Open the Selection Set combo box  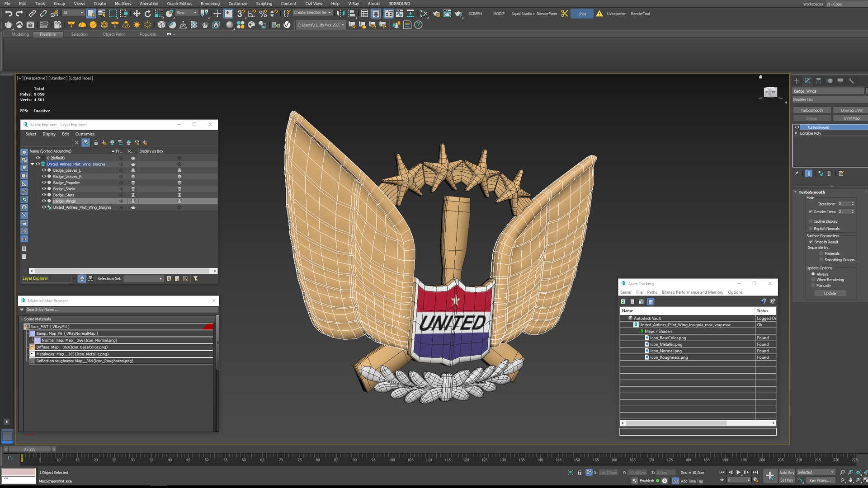point(143,279)
